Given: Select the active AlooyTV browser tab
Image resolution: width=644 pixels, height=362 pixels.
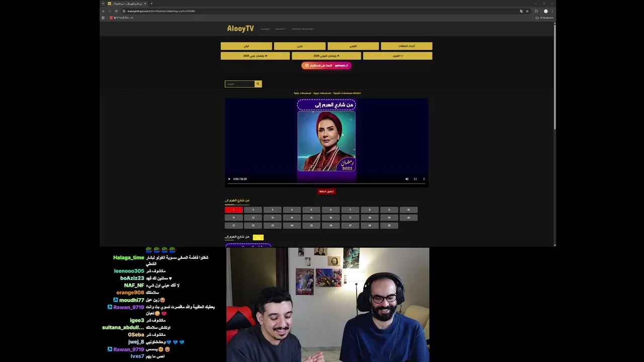Looking at the screenshot, I should click(x=127, y=4).
